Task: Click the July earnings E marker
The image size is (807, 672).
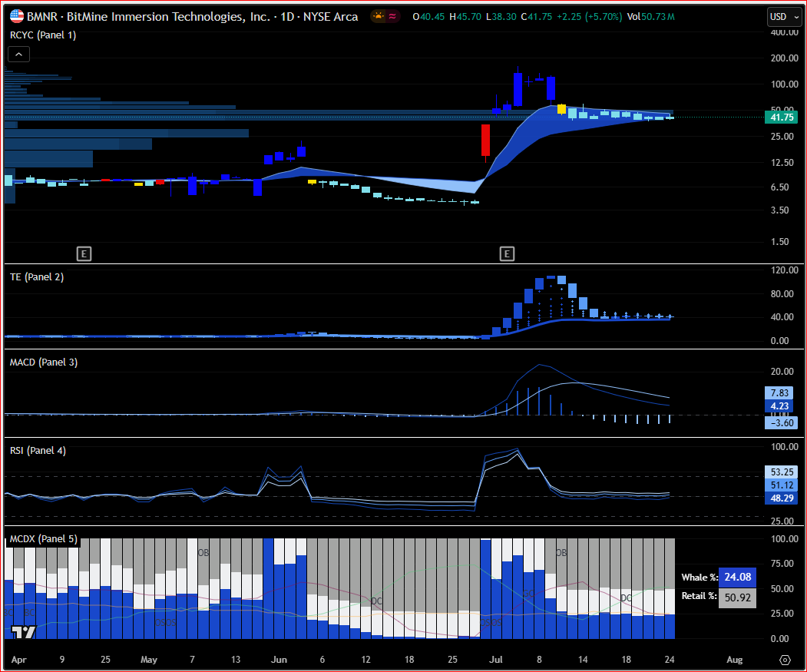Action: click(x=507, y=253)
